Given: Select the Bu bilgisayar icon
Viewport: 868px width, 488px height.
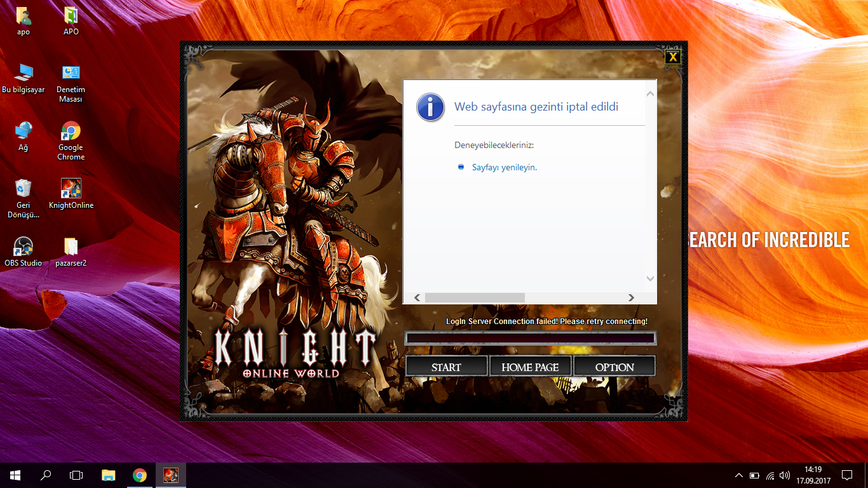Looking at the screenshot, I should (x=23, y=78).
